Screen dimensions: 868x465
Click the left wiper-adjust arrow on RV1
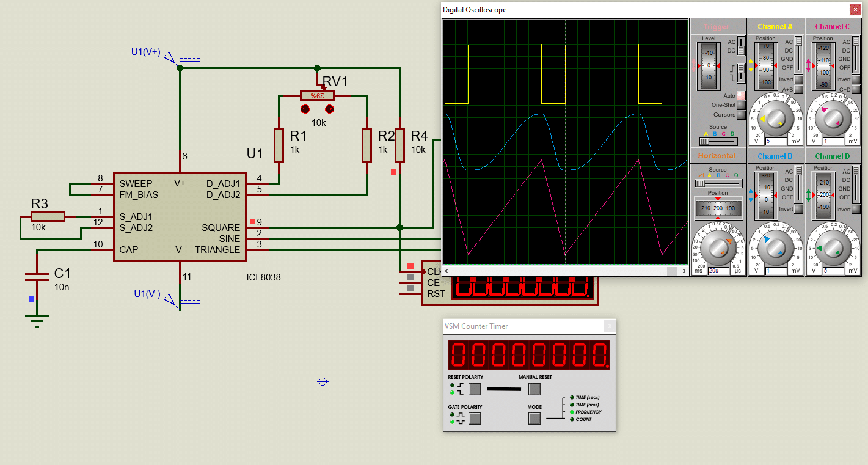click(x=305, y=109)
